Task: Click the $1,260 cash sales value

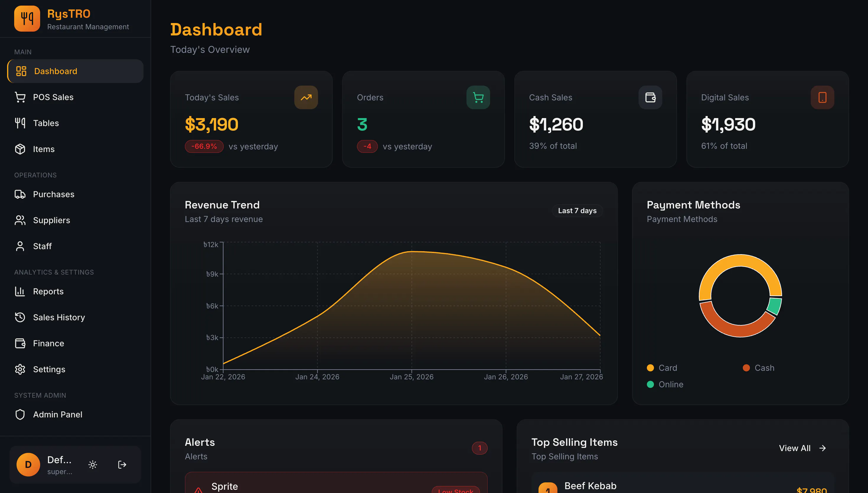Action: (556, 124)
